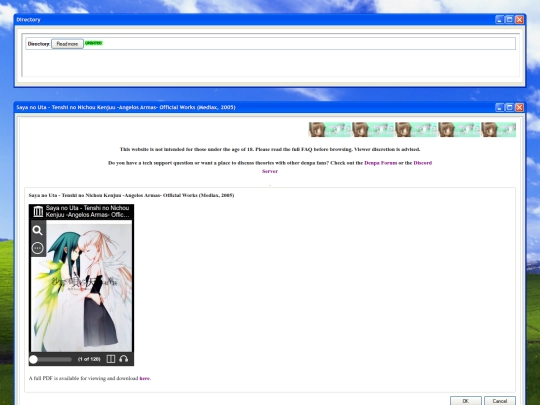
Task: Close the Saya no Uta window
Action: 519,107
